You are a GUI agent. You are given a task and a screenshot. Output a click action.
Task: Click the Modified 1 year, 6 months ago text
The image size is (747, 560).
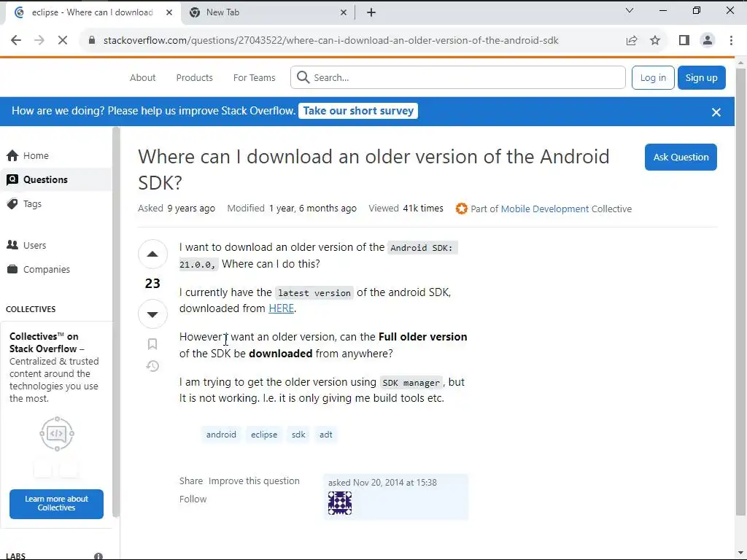(x=292, y=209)
